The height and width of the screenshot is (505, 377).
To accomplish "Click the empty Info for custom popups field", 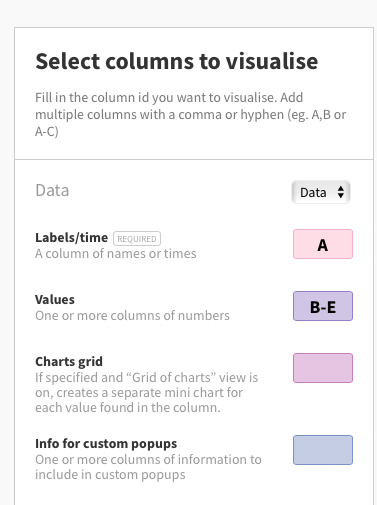I will point(323,450).
